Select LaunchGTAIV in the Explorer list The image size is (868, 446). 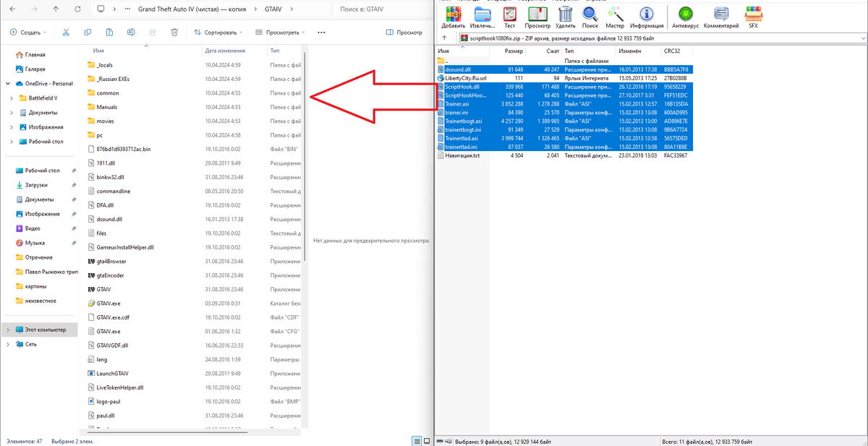click(x=112, y=374)
